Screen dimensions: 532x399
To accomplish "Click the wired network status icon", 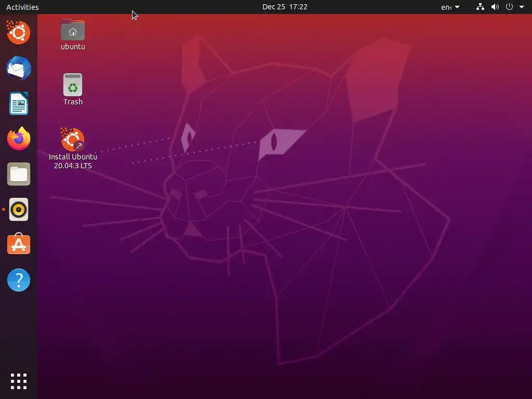I will click(480, 7).
